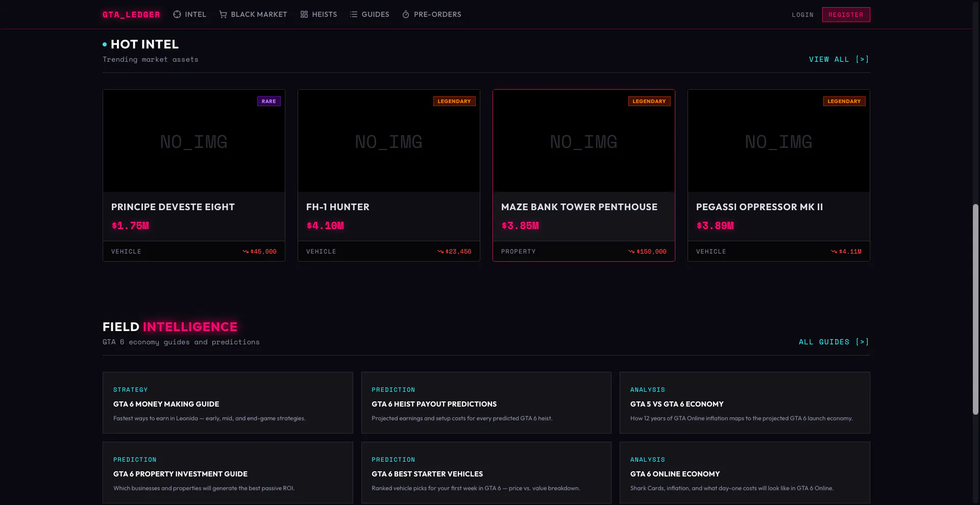Click the $3.89M price

[715, 225]
